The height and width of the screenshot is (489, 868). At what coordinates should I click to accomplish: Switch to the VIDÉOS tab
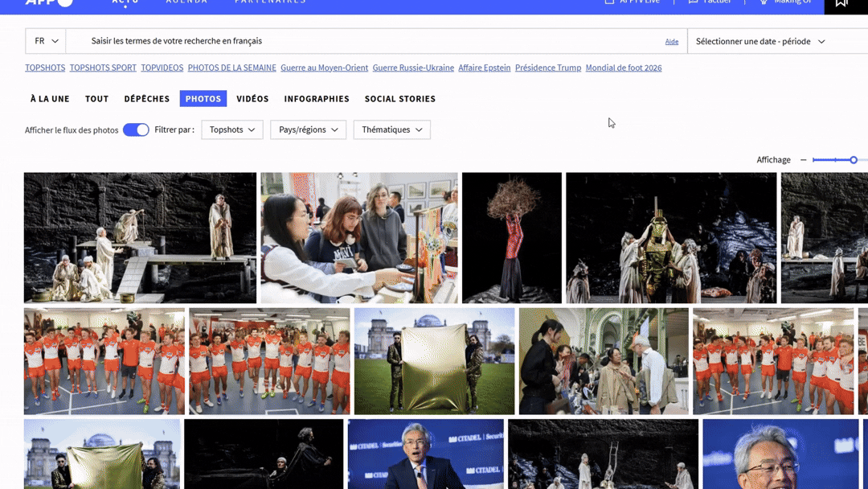click(x=252, y=99)
